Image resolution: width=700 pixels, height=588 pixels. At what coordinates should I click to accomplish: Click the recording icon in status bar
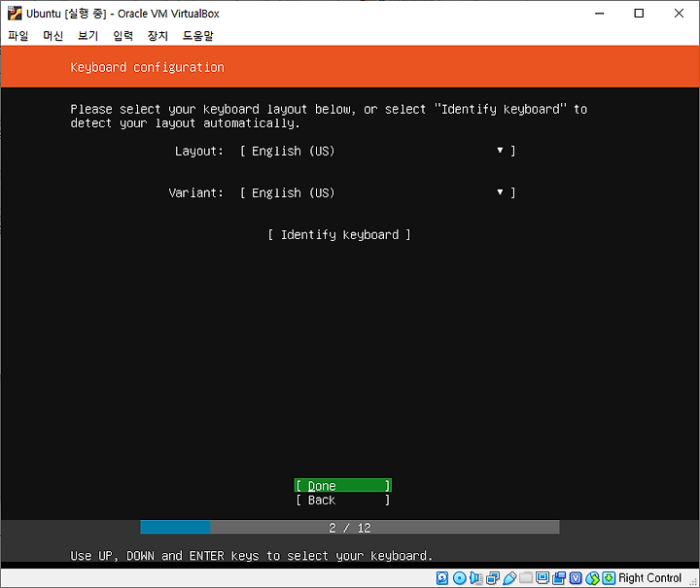pyautogui.click(x=559, y=578)
